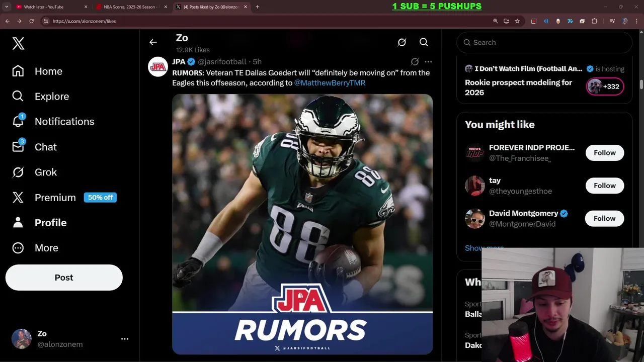
Task: Open David Montgomery's profile avatar
Action: tap(475, 218)
